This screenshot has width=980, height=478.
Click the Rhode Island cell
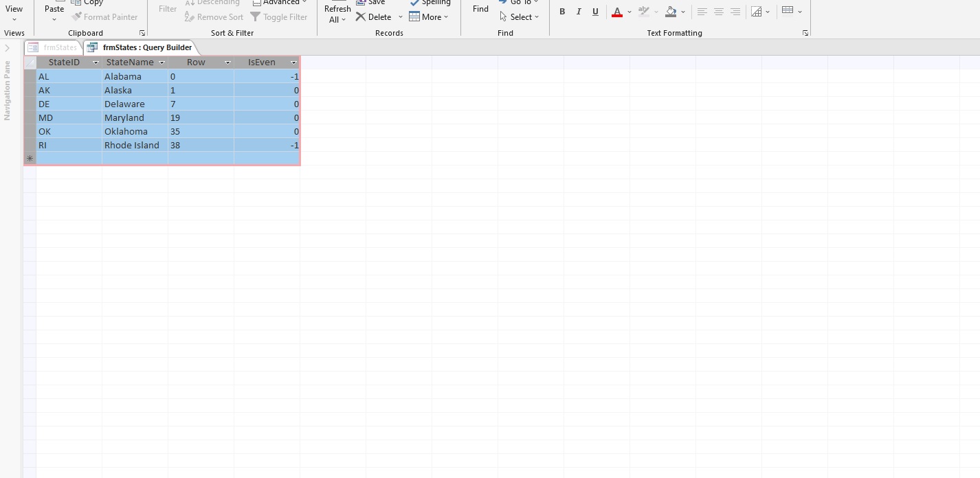pyautogui.click(x=135, y=145)
